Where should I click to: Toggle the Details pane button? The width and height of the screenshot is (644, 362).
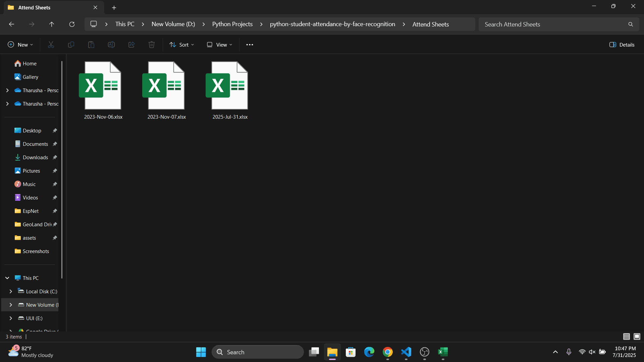622,45
